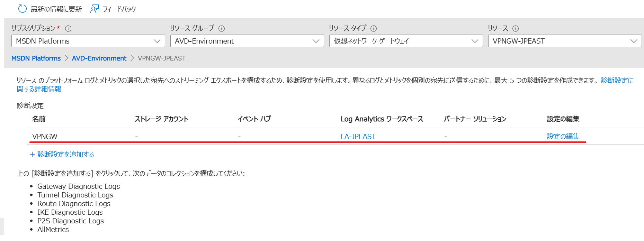Click the パートナー ソリューション column header
This screenshot has height=241, width=644.
475,119
